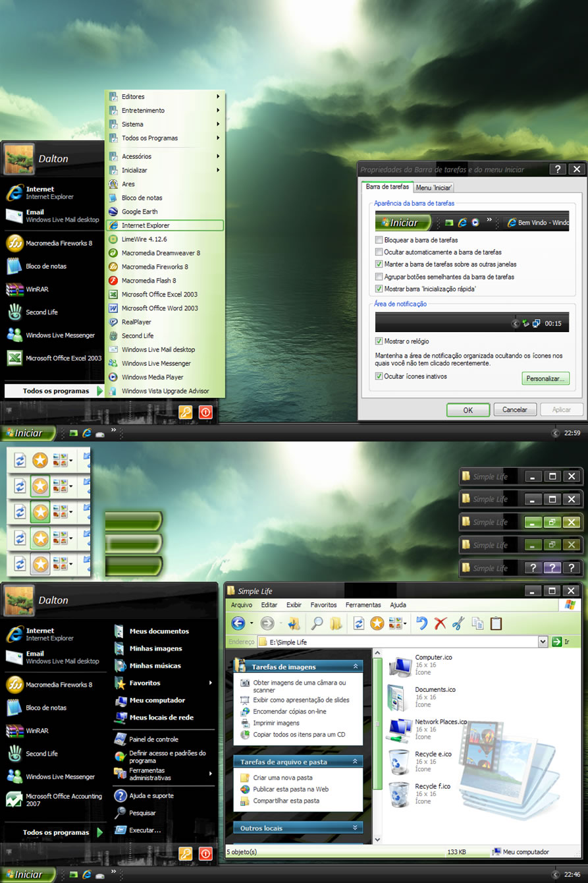Click the Back arrow in Simple Life explorer
This screenshot has width=588, height=883.
[x=238, y=623]
